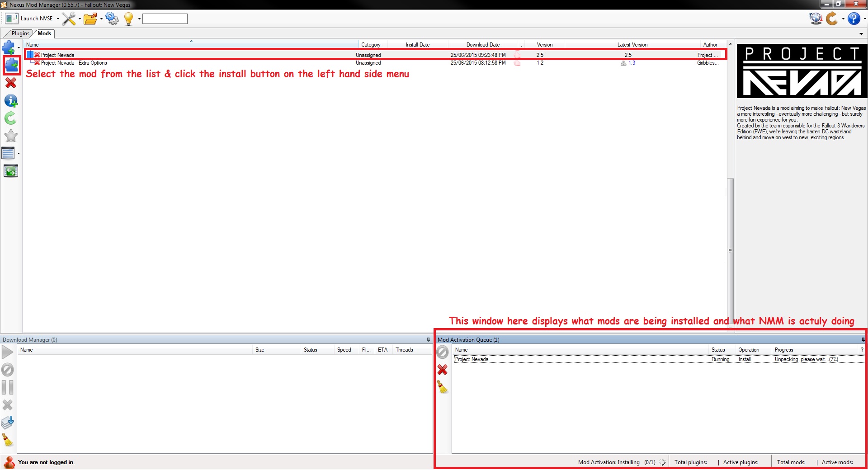Click the red X delete mod icon in Mods sidebar
The image size is (868, 470).
11,83
